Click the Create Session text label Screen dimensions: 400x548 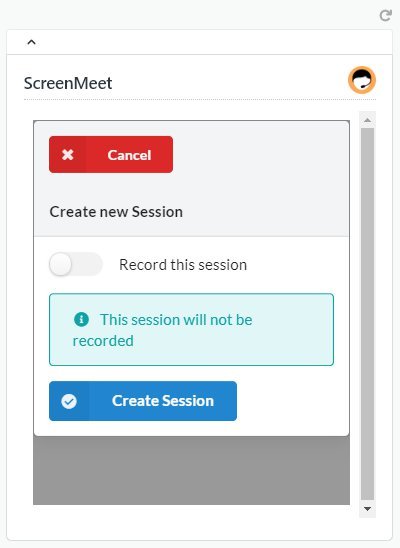point(163,401)
